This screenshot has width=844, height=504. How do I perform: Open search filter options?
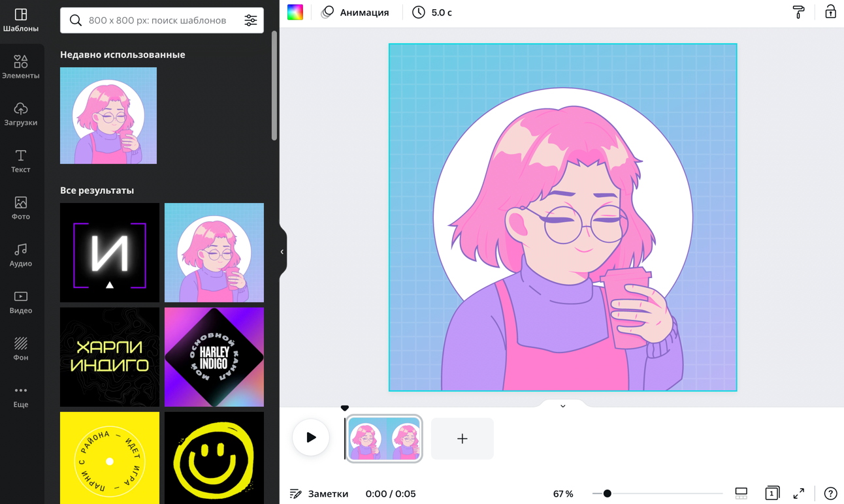coord(251,20)
